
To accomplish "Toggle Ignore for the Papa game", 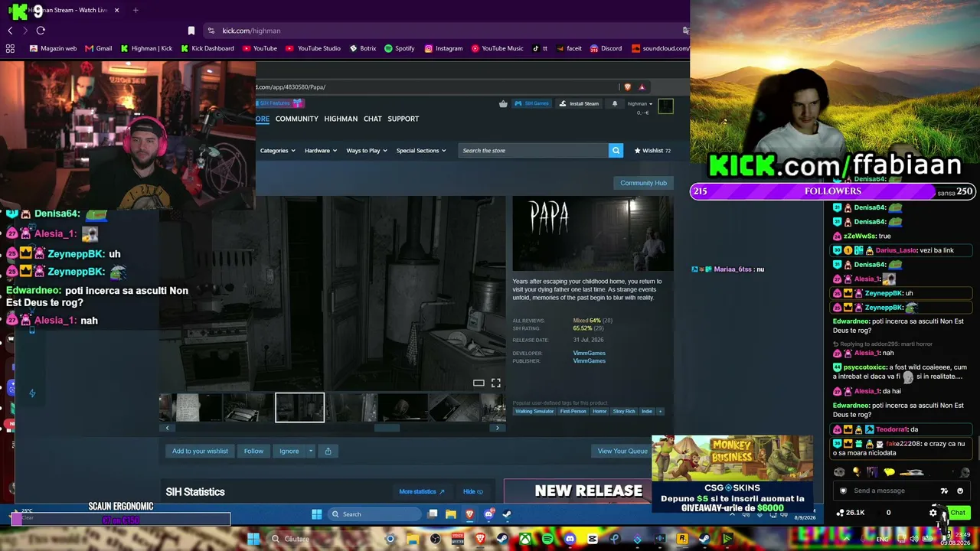I will (x=289, y=452).
